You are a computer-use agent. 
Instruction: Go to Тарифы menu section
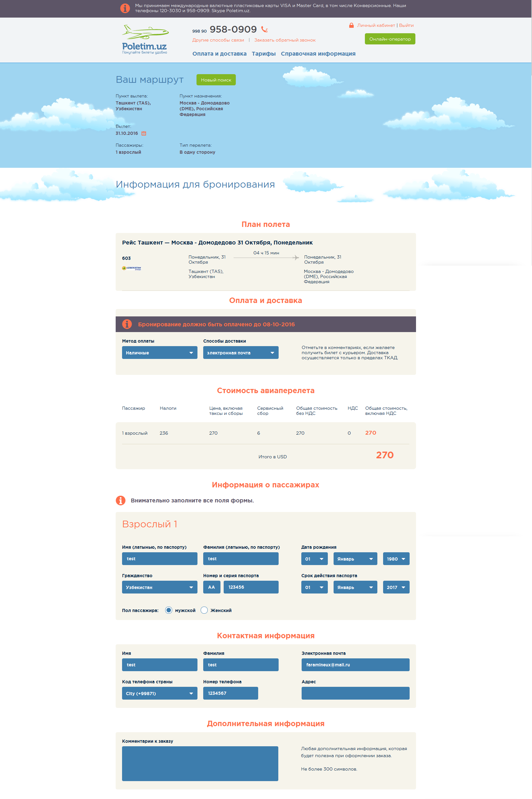[263, 54]
